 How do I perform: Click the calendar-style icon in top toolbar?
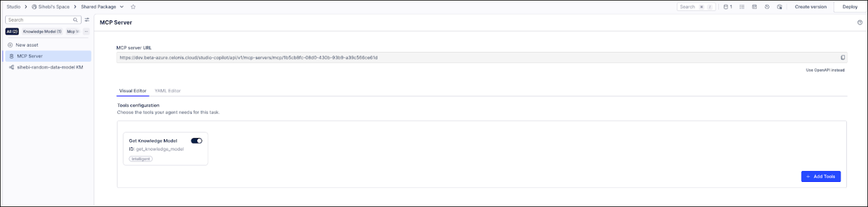[755, 7]
